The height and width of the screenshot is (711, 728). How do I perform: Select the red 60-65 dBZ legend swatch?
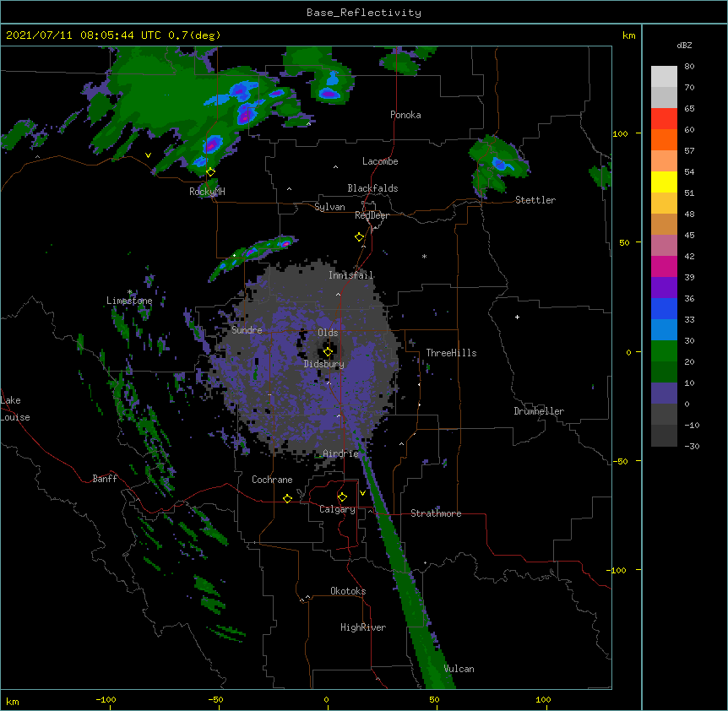pos(664,118)
